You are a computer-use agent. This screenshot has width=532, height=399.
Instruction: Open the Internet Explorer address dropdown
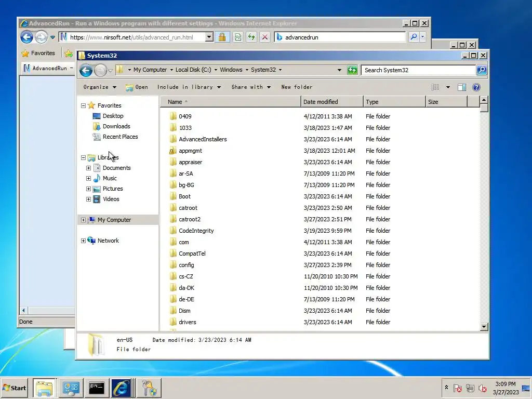209,37
